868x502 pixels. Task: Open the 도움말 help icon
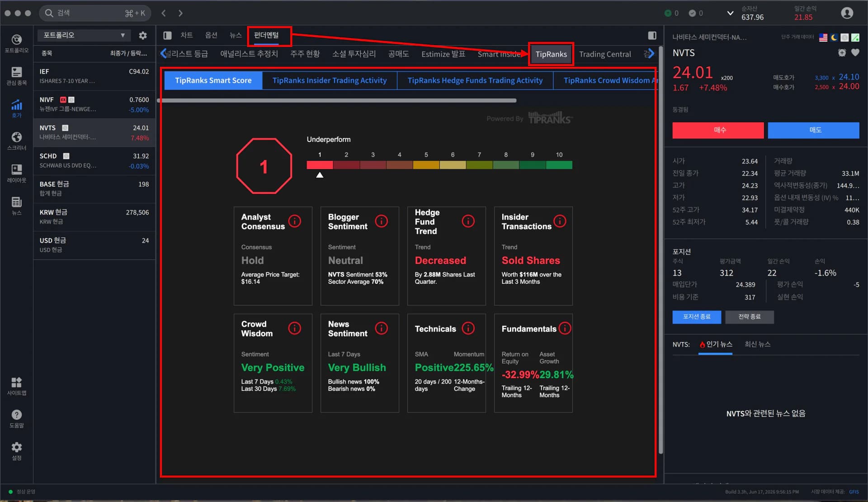coord(17,419)
